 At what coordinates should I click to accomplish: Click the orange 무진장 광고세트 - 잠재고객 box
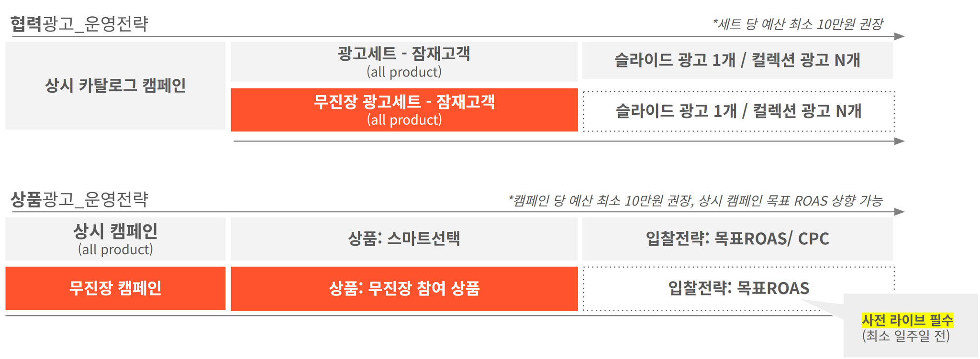pos(404,110)
